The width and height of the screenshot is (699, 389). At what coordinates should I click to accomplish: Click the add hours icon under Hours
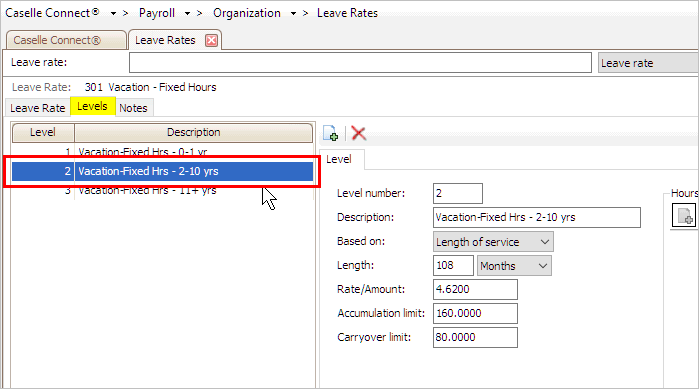(683, 216)
